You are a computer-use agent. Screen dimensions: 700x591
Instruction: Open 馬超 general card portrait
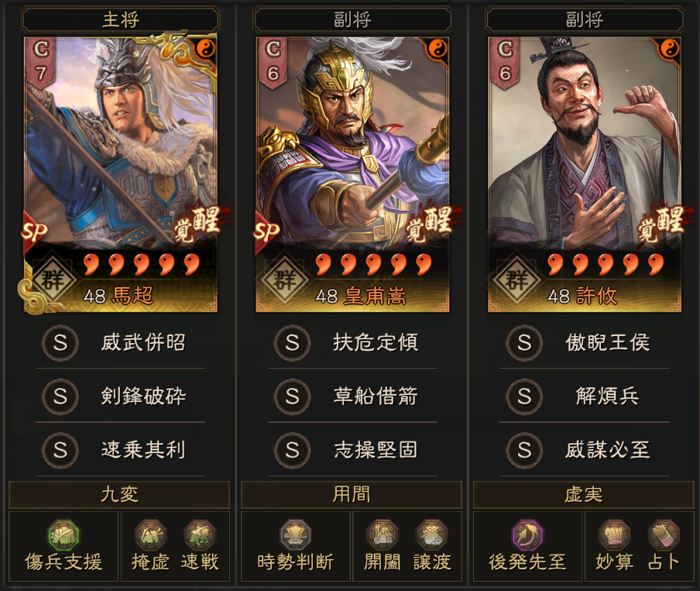[x=121, y=174]
